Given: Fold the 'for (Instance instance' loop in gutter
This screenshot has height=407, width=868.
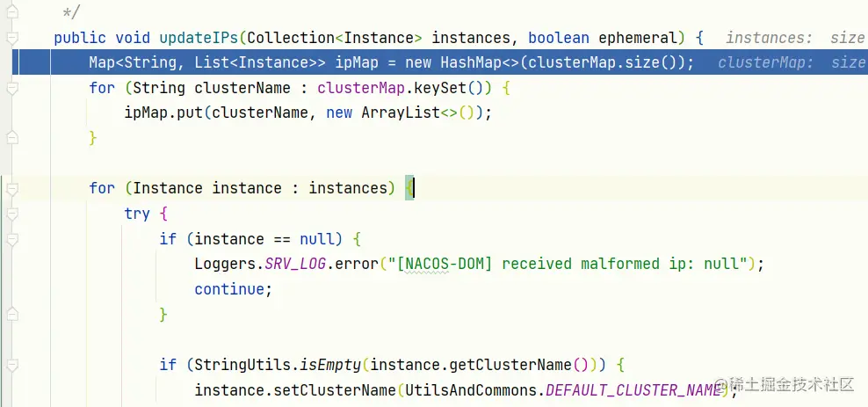Looking at the screenshot, I should point(12,189).
